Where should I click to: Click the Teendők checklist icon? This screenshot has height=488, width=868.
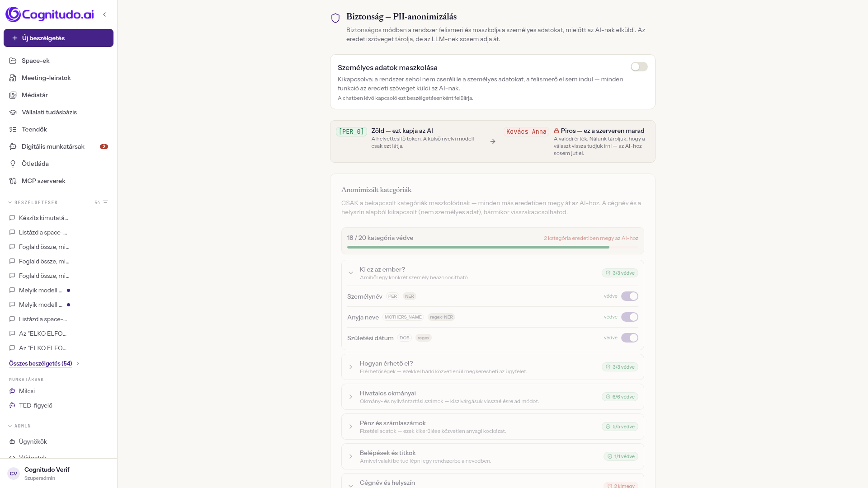click(13, 129)
